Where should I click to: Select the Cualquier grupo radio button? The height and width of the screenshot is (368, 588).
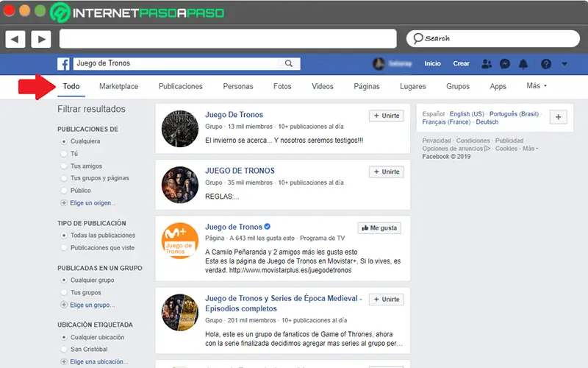(64, 280)
